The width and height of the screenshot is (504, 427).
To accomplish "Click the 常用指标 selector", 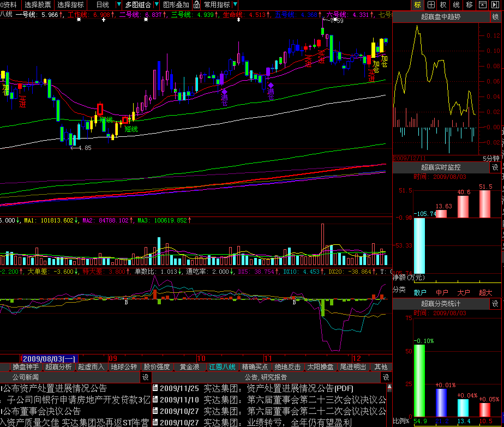I will click(217, 5).
